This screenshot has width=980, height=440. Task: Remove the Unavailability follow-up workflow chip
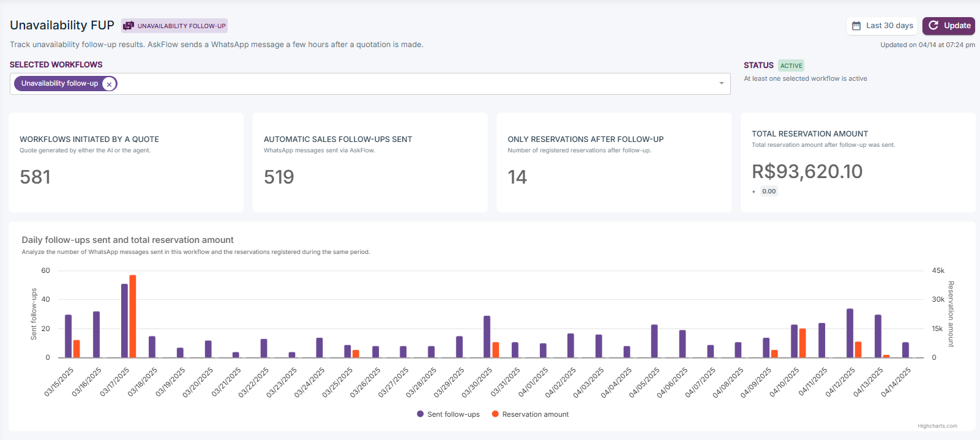pos(109,84)
